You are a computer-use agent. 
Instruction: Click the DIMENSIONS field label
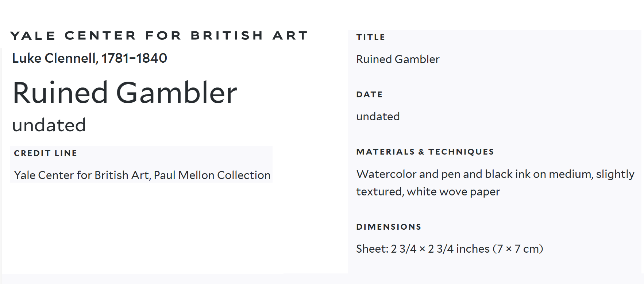389,227
